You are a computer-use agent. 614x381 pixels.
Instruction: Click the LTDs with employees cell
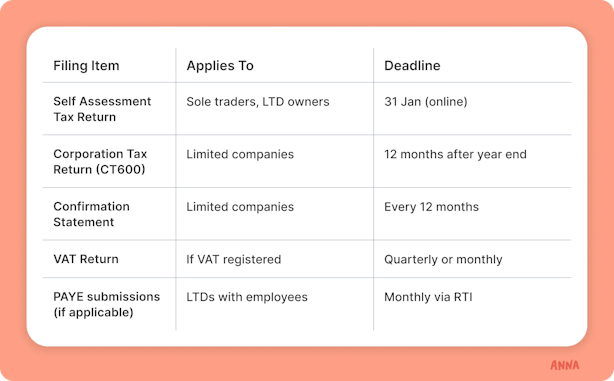coord(247,296)
